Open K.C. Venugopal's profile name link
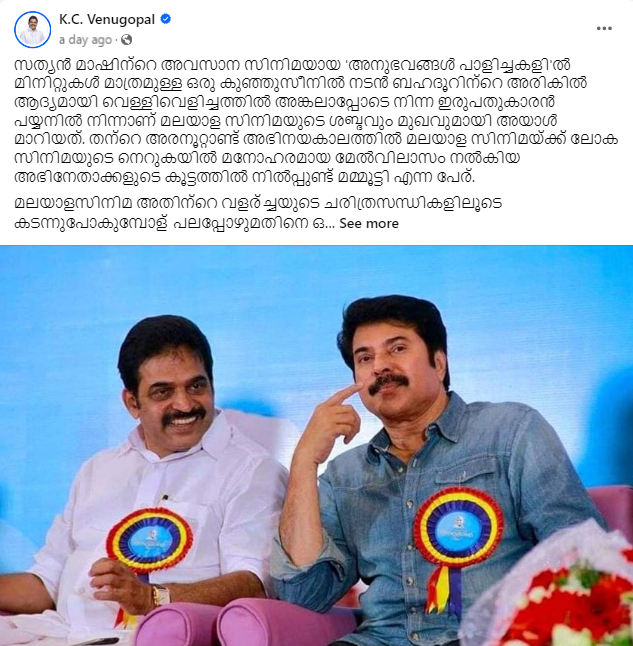 pyautogui.click(x=107, y=19)
